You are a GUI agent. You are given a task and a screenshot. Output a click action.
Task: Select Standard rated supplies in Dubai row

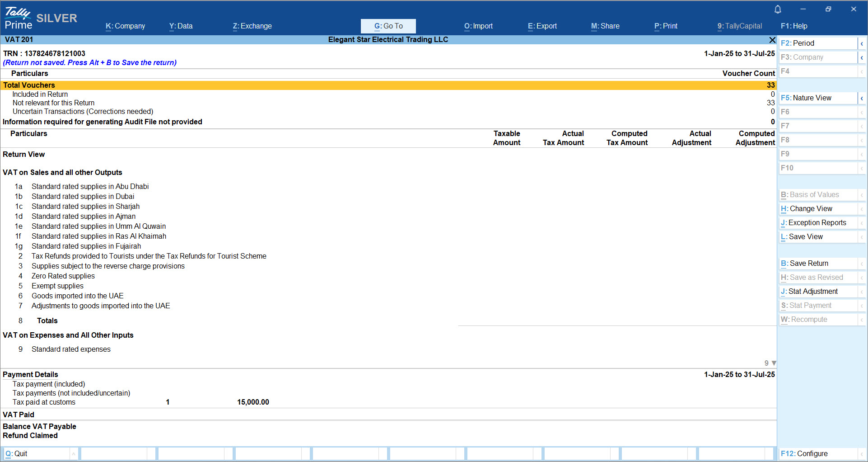83,197
